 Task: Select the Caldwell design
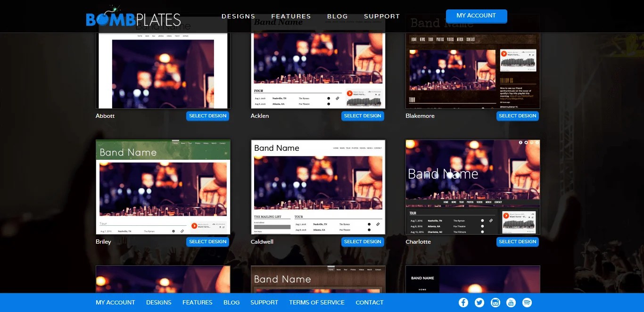(363, 242)
